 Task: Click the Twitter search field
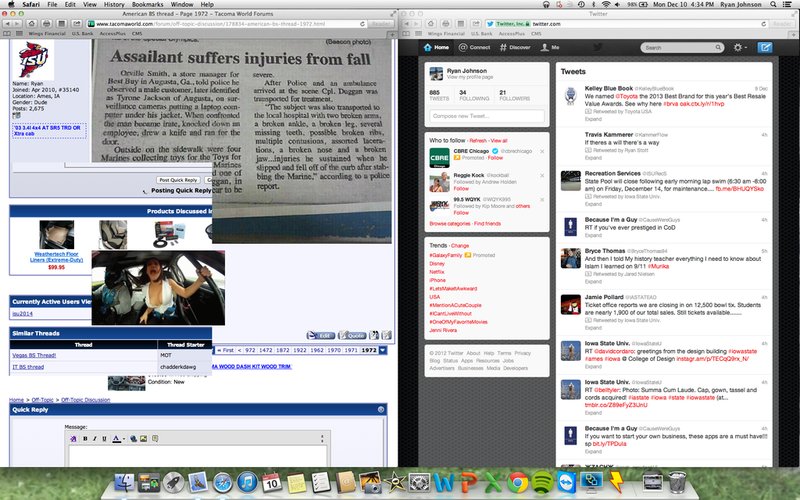[x=682, y=47]
